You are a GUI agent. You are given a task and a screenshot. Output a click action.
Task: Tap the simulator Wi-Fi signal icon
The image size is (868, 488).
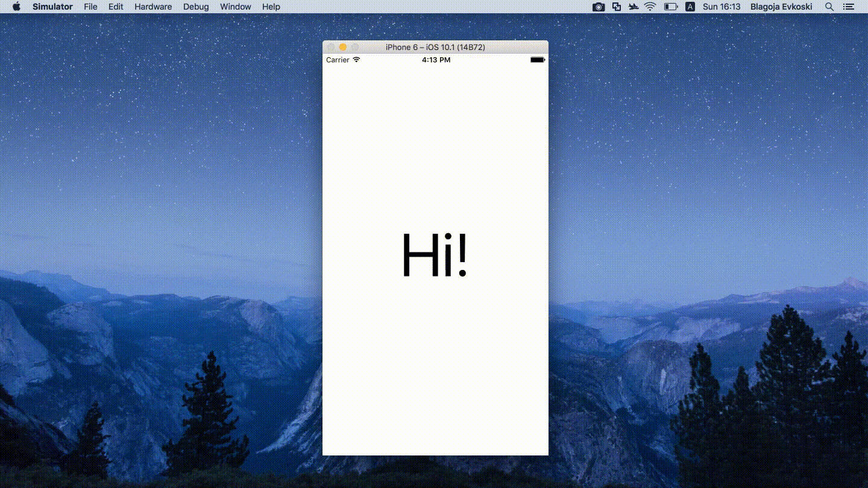pyautogui.click(x=356, y=60)
